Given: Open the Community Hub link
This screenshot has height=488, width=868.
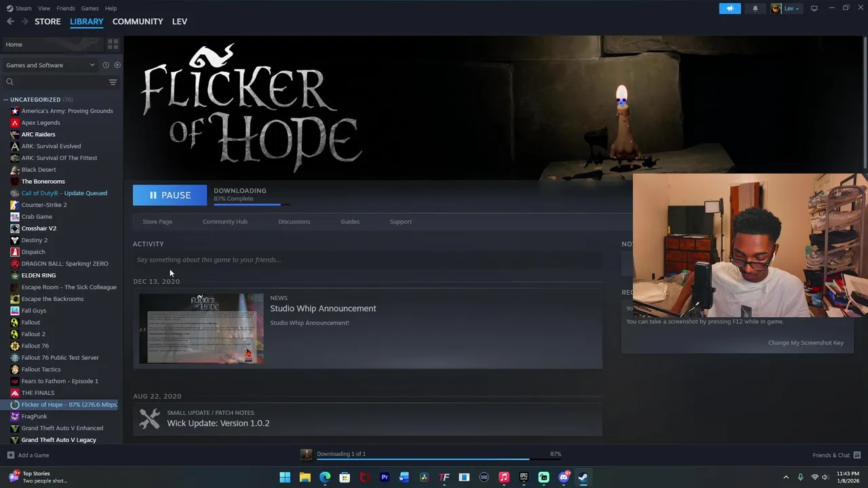Looking at the screenshot, I should [225, 222].
